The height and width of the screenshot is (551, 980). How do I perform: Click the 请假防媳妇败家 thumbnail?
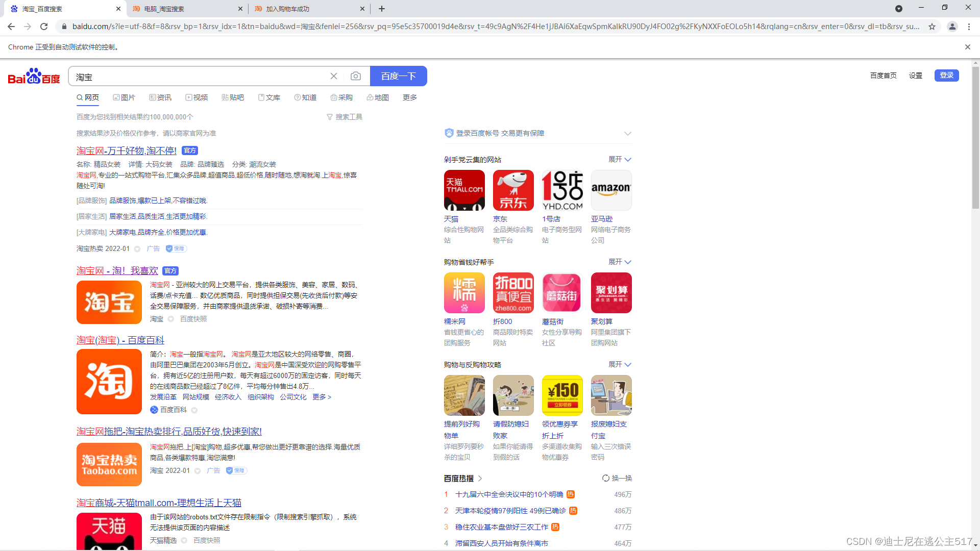(x=513, y=395)
